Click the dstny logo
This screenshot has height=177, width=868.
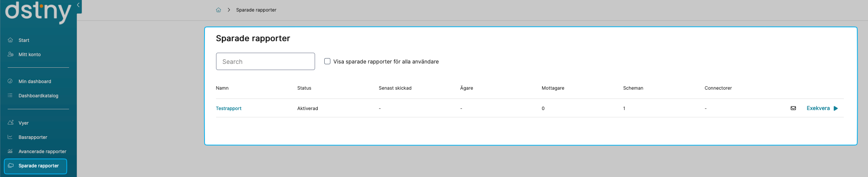[x=38, y=12]
